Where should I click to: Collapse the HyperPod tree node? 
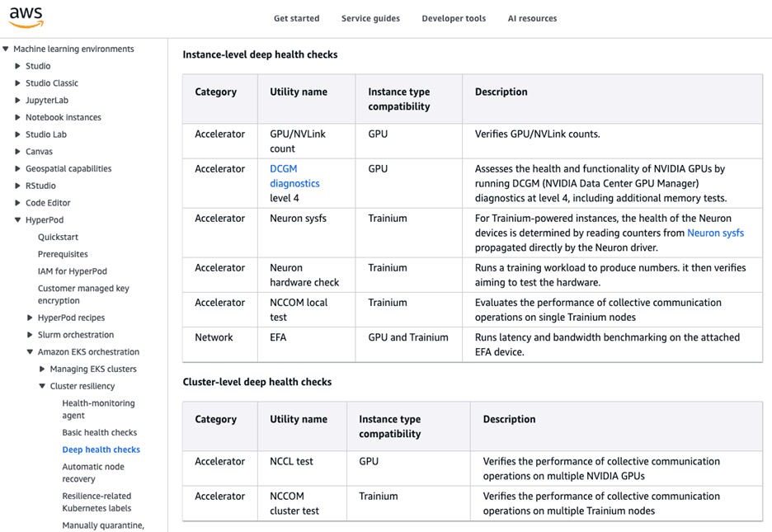coord(18,220)
